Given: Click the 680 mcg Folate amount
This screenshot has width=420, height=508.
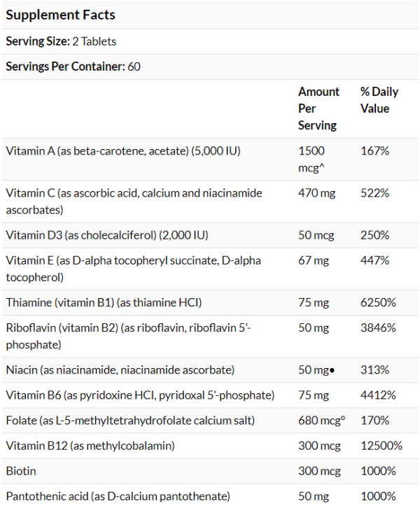Looking at the screenshot, I should [322, 421].
